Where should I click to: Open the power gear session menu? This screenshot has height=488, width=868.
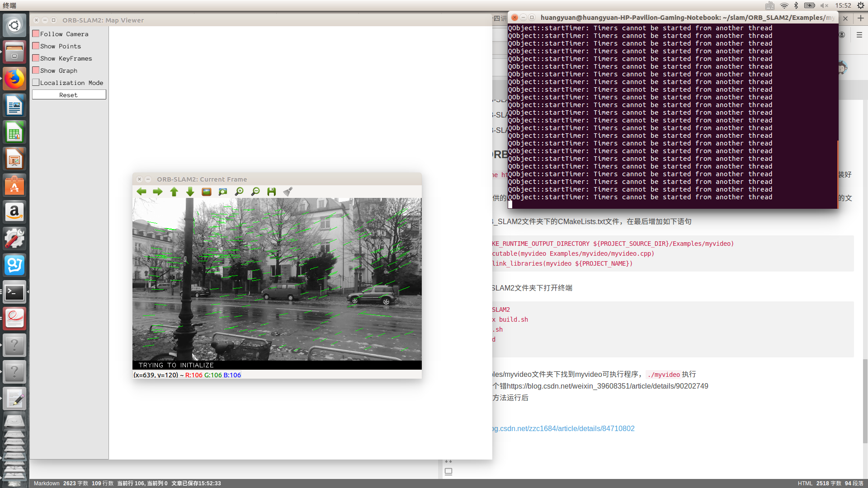[x=861, y=5]
